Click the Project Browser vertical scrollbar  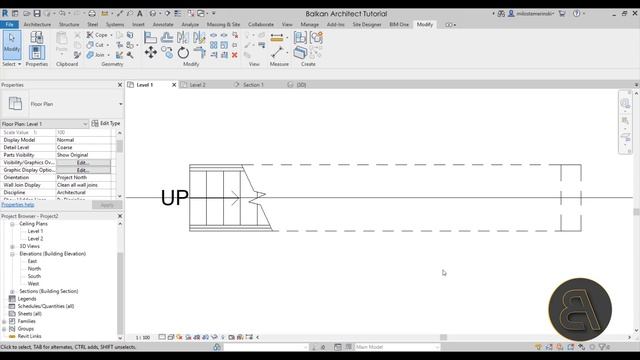120,293
